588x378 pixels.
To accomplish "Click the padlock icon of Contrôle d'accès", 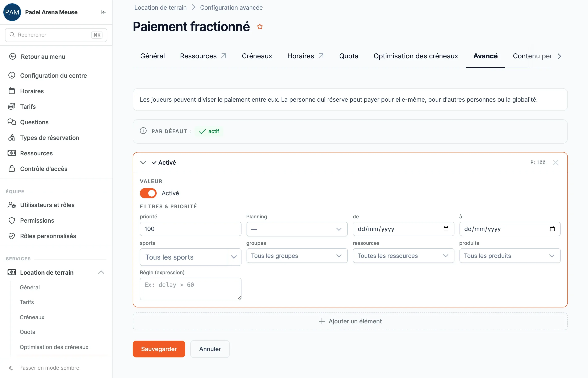I will [12, 169].
